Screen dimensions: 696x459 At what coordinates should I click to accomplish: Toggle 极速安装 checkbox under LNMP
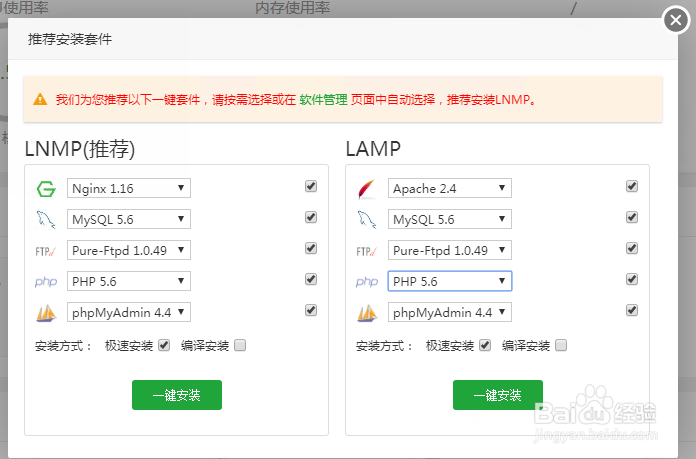coord(164,345)
